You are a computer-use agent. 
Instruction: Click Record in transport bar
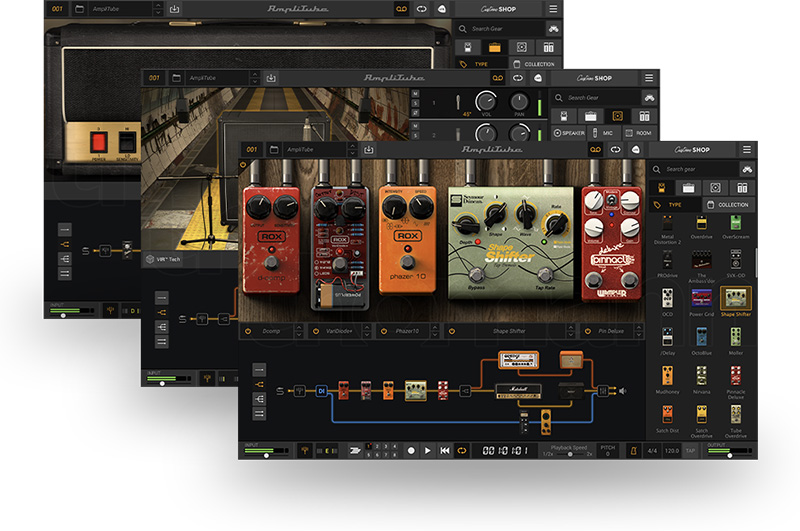[411, 451]
